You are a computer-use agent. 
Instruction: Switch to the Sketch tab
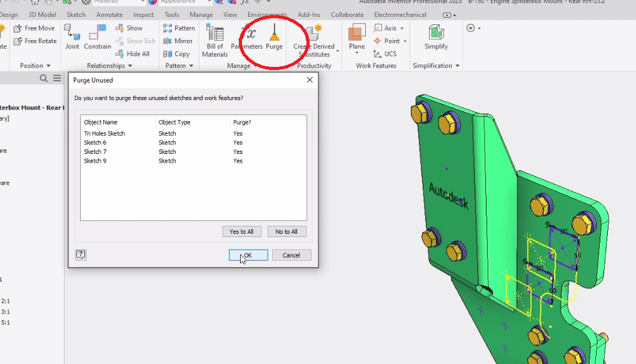click(76, 14)
